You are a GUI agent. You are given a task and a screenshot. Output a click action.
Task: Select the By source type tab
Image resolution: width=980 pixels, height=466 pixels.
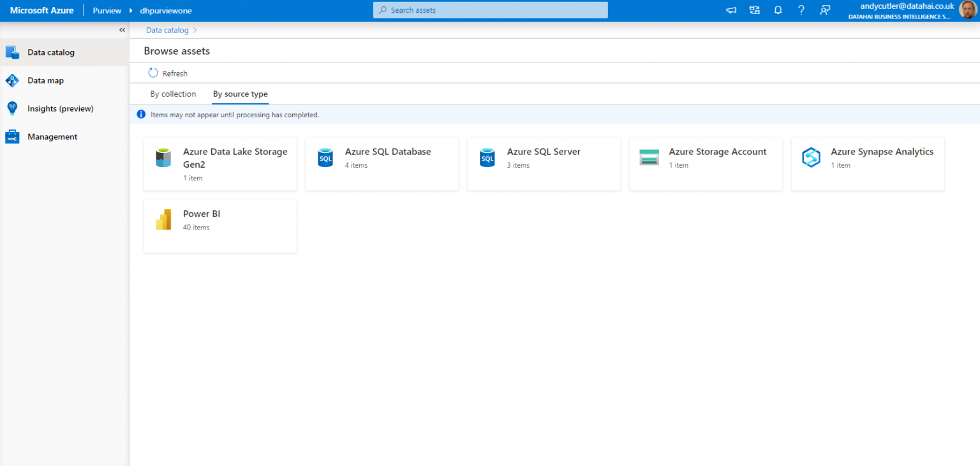(x=240, y=94)
